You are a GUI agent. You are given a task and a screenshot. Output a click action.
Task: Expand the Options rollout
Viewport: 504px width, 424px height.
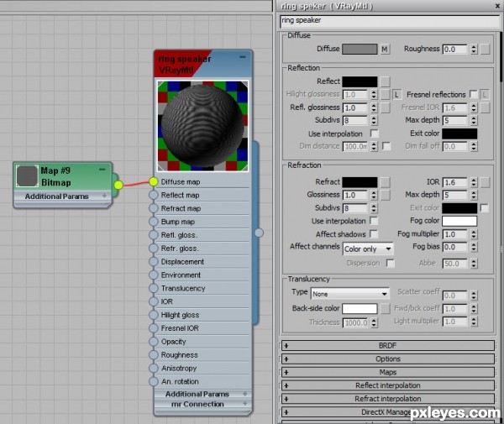(388, 359)
